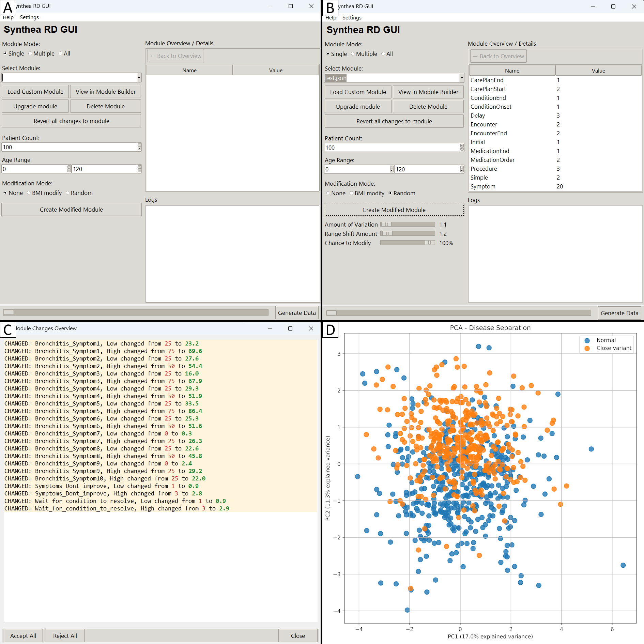This screenshot has height=644, width=644.
Task: Select Single module mode in window A
Action: (14, 53)
